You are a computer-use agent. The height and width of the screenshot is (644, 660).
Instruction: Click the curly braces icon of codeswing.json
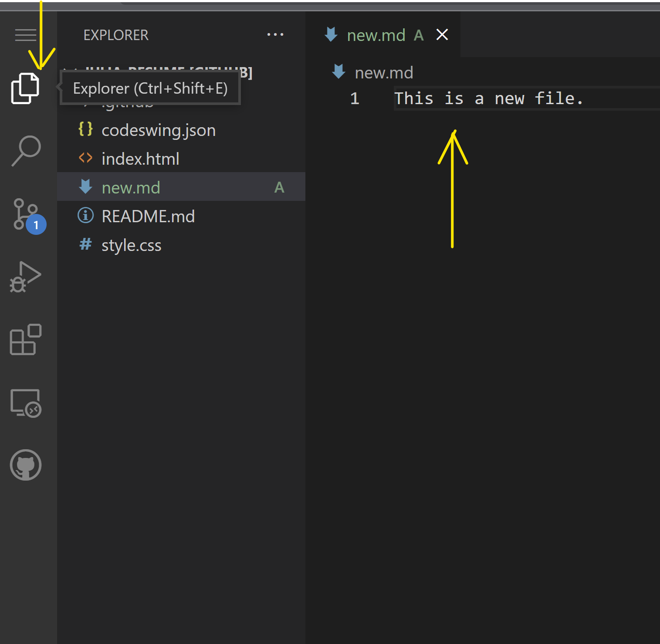tap(85, 129)
